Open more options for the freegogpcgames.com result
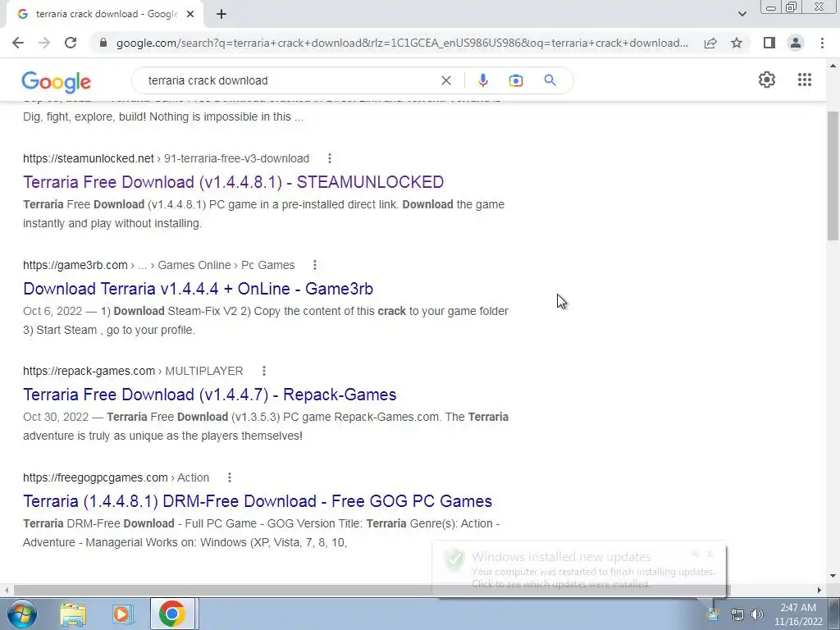This screenshot has height=630, width=840. (x=230, y=477)
